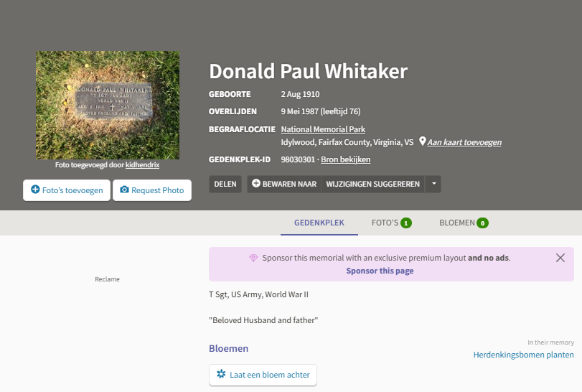Screen dimensions: 582x392
Task: Open kidhendrix contributor profile link
Action: click(x=142, y=165)
